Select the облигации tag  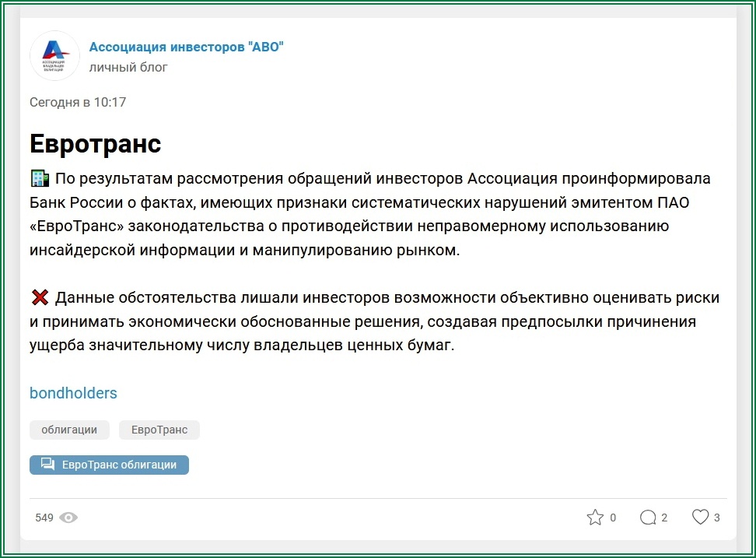tap(69, 430)
